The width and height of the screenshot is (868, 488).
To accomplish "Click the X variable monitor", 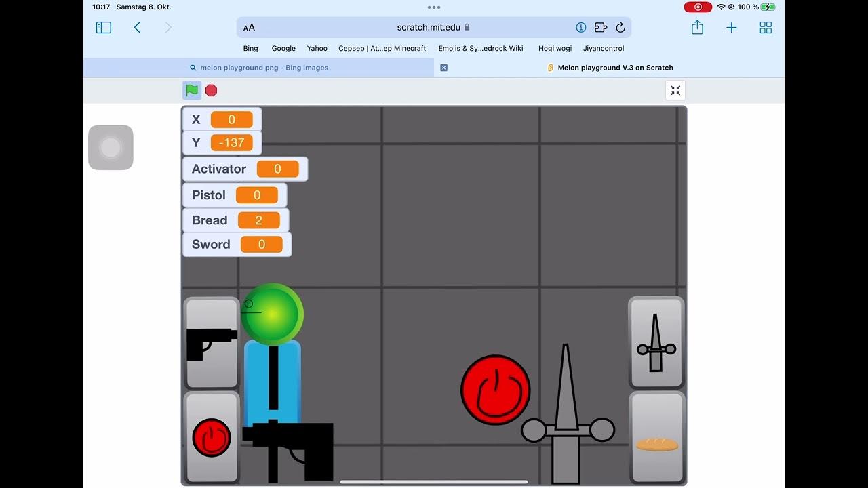I will pos(222,119).
